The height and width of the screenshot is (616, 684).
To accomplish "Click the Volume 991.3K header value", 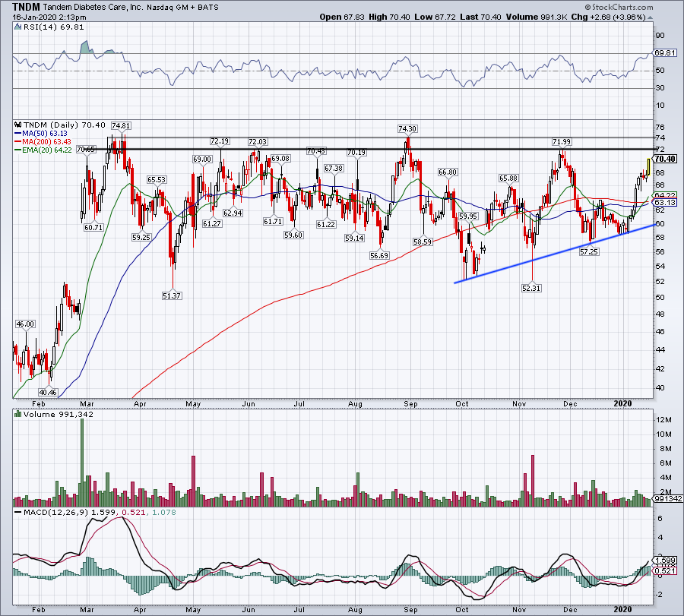I will tap(537, 17).
